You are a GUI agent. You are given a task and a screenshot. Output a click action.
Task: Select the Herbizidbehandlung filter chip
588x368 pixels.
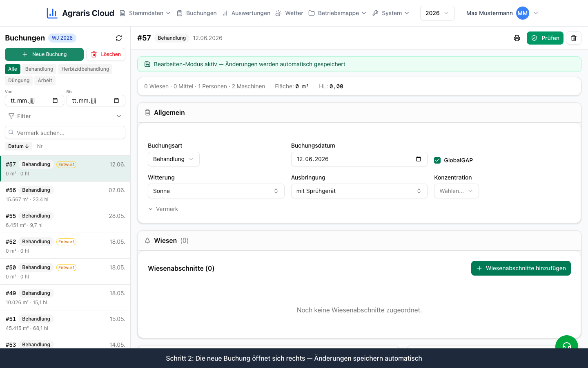pyautogui.click(x=85, y=69)
